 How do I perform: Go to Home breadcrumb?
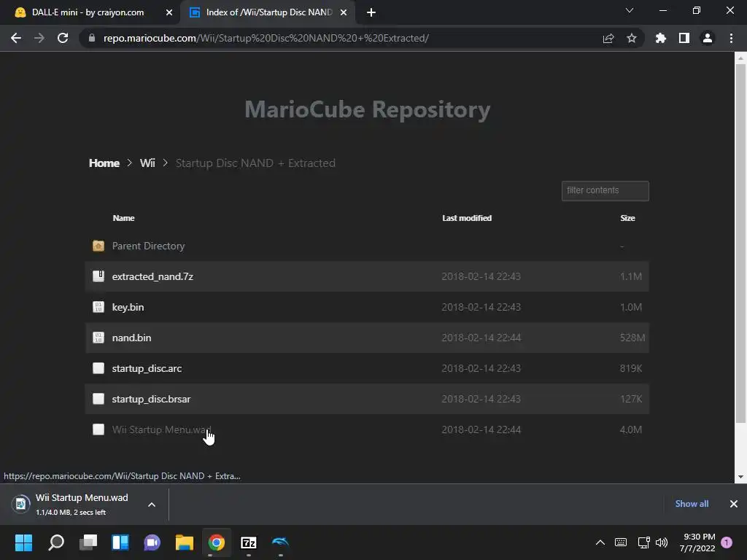click(x=104, y=163)
